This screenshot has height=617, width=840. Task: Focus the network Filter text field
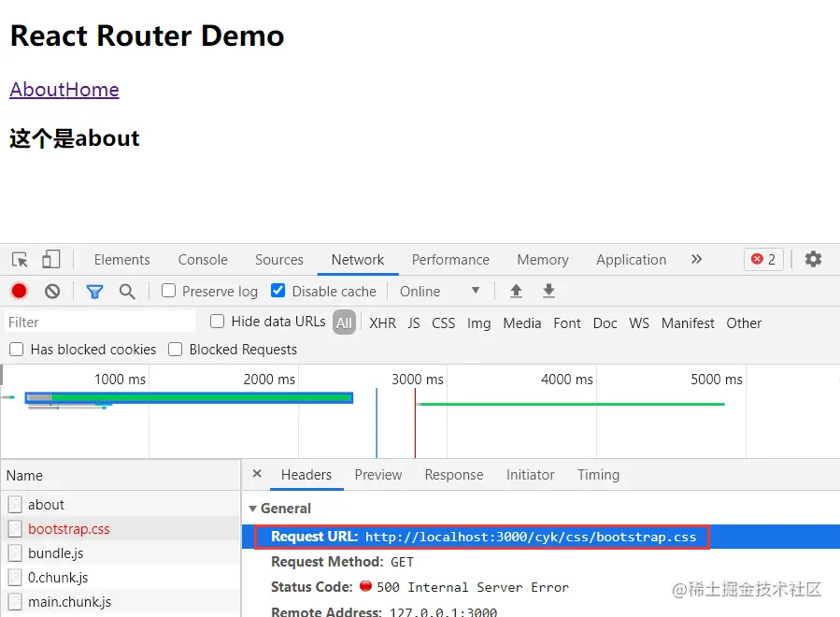tap(100, 323)
